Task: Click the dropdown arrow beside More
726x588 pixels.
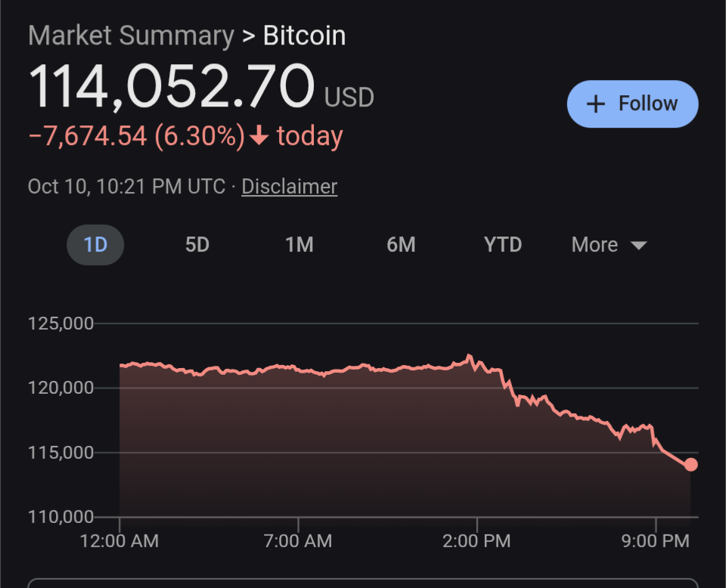Action: point(638,246)
